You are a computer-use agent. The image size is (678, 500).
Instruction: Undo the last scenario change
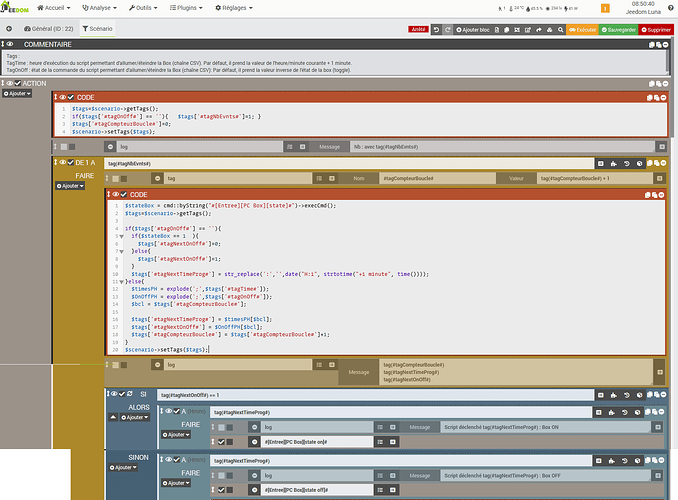pyautogui.click(x=436, y=30)
